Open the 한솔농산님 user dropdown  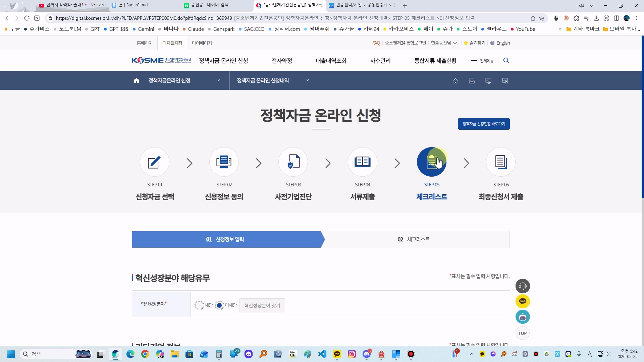[443, 43]
